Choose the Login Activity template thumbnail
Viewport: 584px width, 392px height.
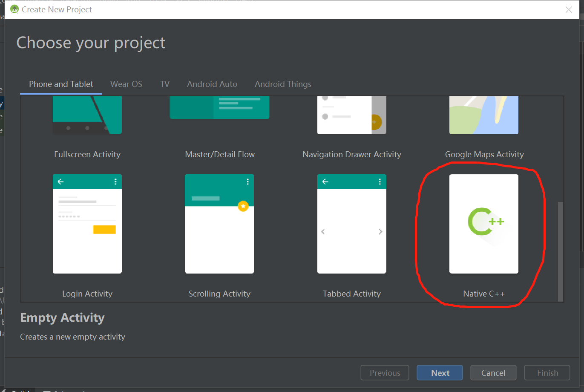(87, 224)
